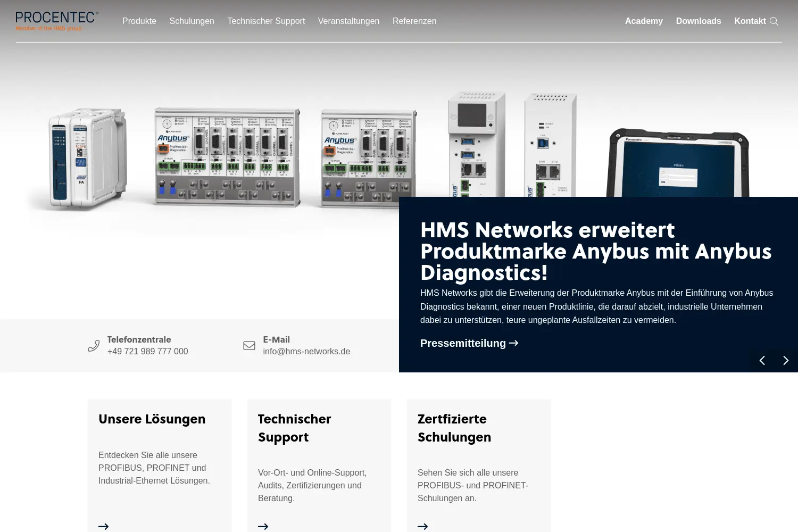
Task: Open the search magnifier icon
Action: coord(774,21)
